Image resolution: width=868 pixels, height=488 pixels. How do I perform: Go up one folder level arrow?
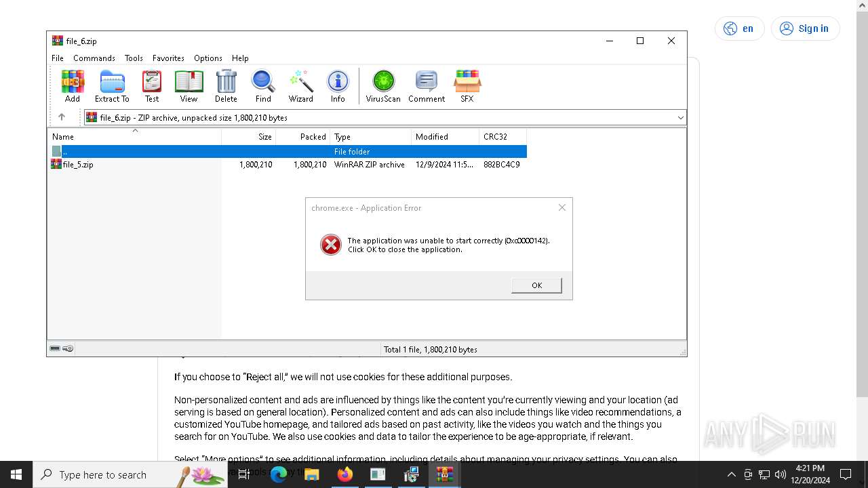tap(62, 117)
